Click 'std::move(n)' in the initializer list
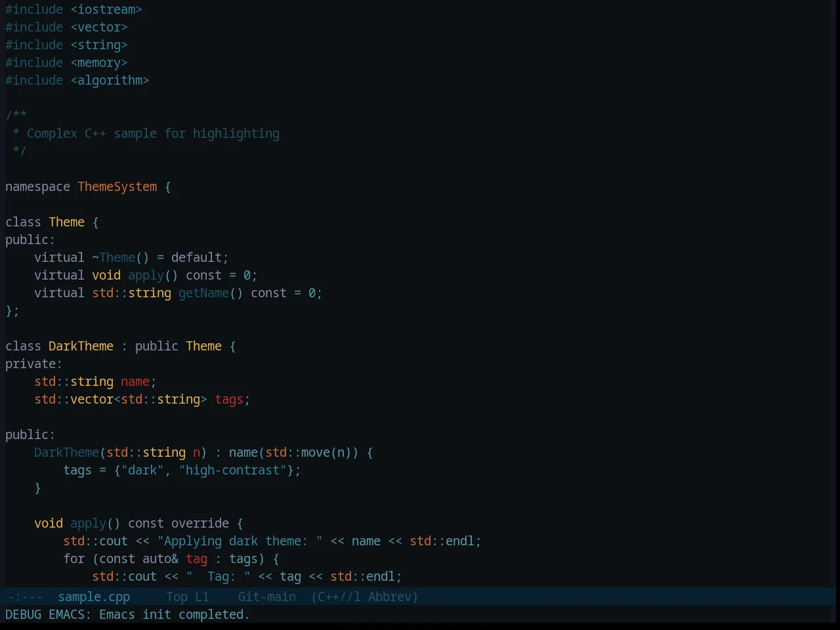Screen dimensions: 840x630 click(308, 452)
